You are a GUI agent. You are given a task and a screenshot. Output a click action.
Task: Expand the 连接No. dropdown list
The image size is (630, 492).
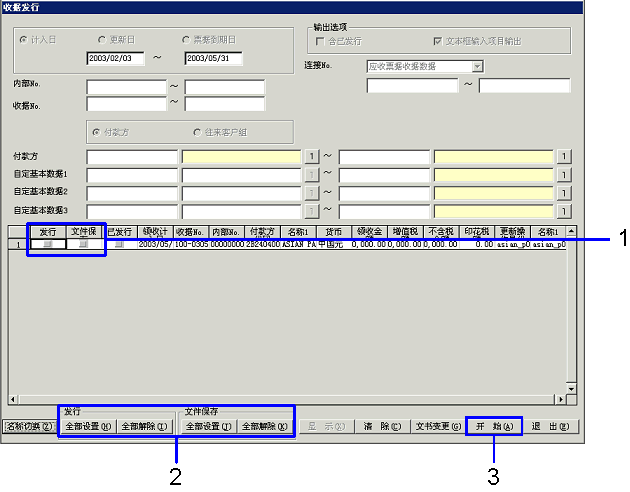pos(477,67)
